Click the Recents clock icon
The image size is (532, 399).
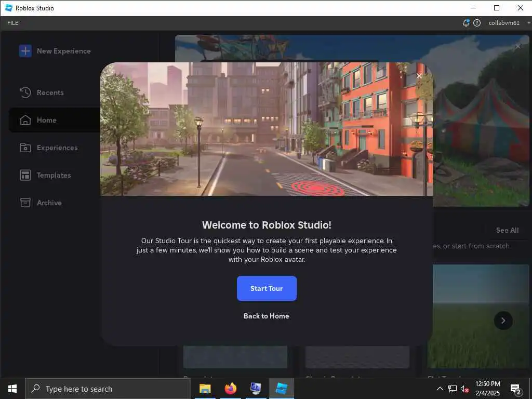pyautogui.click(x=25, y=92)
